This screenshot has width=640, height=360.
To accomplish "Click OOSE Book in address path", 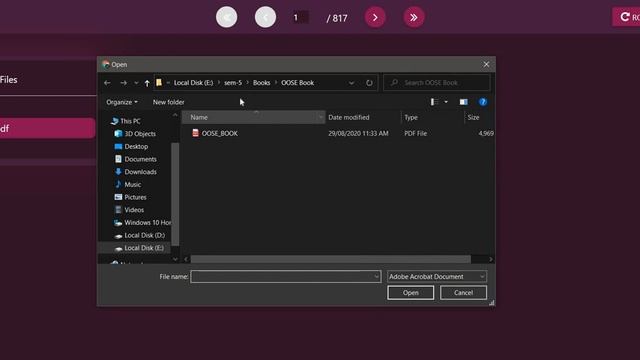I will (x=298, y=83).
